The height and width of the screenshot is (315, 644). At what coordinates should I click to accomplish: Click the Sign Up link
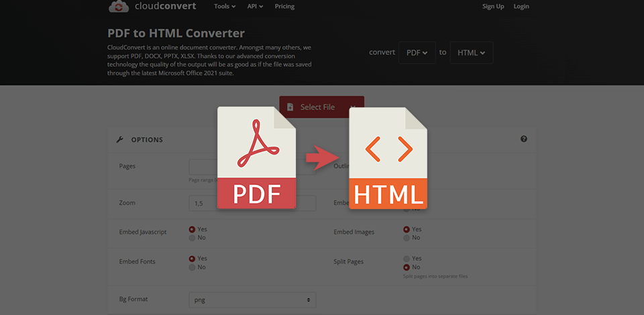(x=493, y=6)
